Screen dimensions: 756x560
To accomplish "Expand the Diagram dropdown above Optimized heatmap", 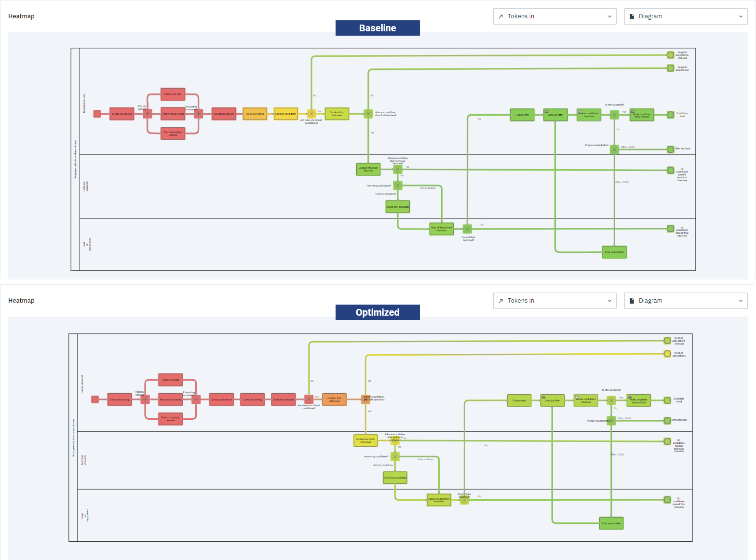I will tap(686, 301).
